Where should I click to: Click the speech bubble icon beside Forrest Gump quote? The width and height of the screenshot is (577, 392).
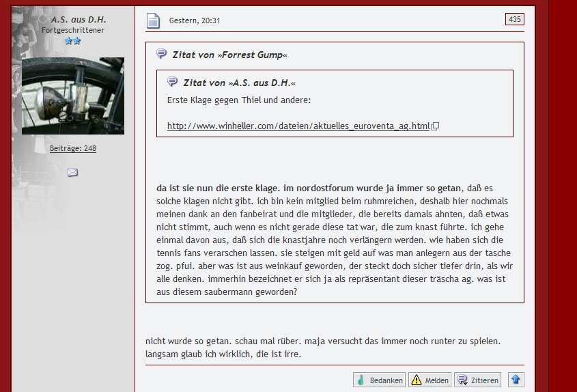pyautogui.click(x=162, y=54)
